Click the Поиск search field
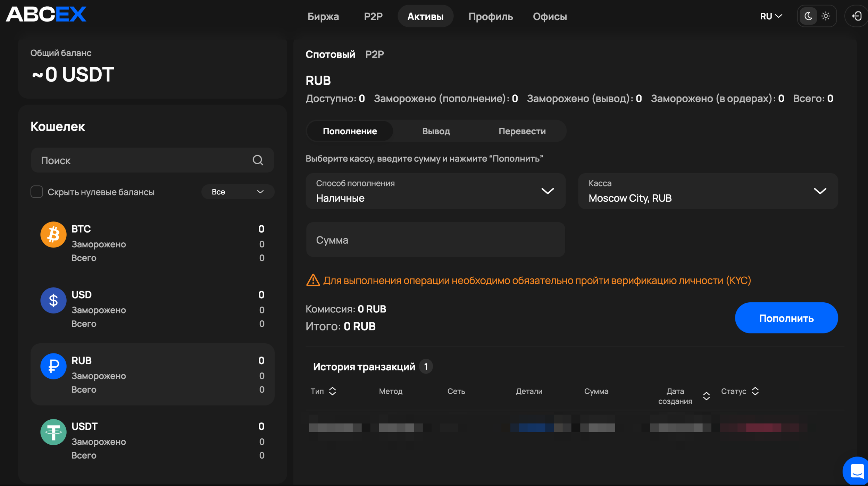868x486 pixels. click(152, 160)
